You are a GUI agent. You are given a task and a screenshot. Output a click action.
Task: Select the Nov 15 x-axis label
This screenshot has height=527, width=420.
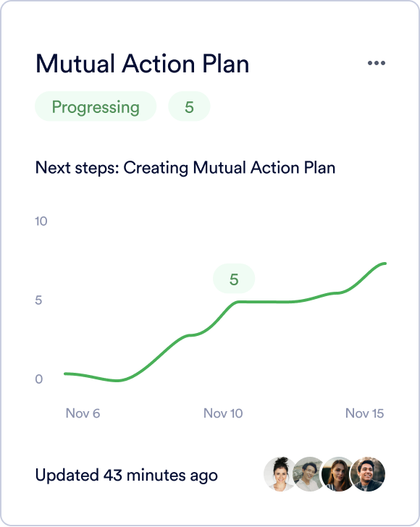point(364,413)
